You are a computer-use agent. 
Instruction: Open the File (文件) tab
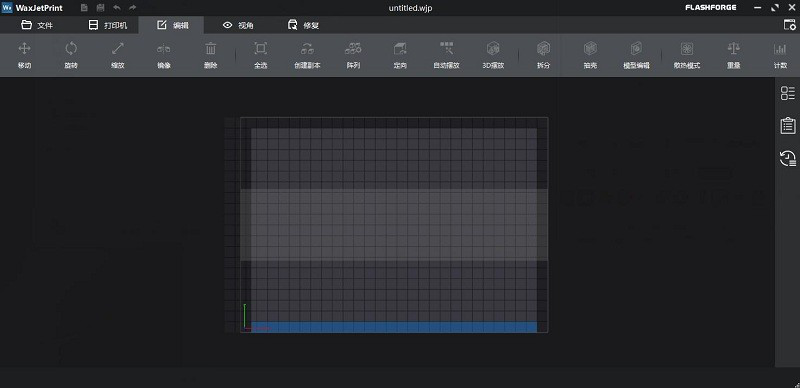(x=37, y=25)
